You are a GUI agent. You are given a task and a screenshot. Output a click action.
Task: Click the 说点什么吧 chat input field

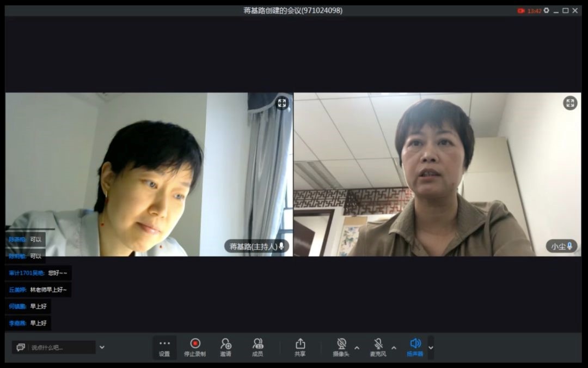(60, 347)
